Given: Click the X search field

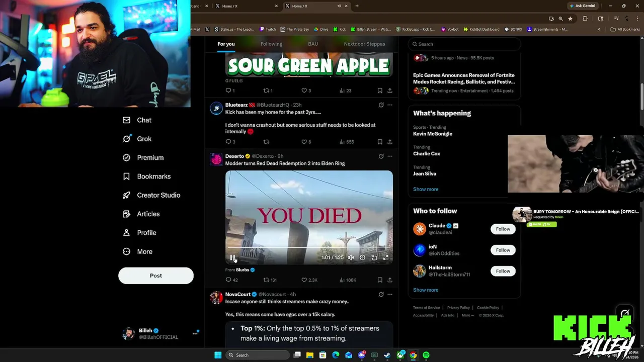Looking at the screenshot, I should coord(464,44).
